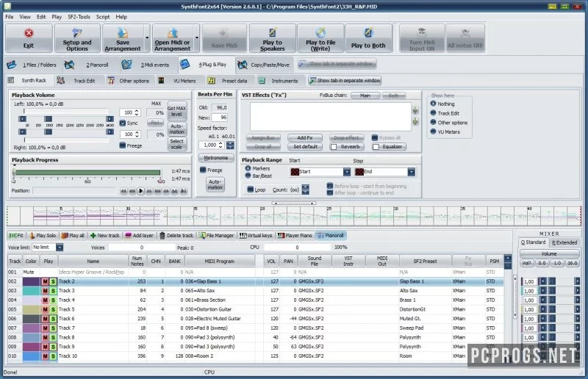Viewport: 588px width, 379px height.
Task: Select Track Edit under Show here
Action: (433, 113)
